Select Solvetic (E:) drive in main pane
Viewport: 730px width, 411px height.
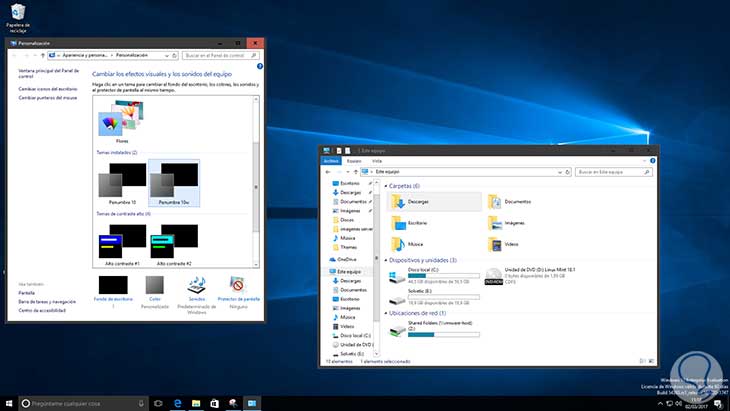(x=434, y=296)
